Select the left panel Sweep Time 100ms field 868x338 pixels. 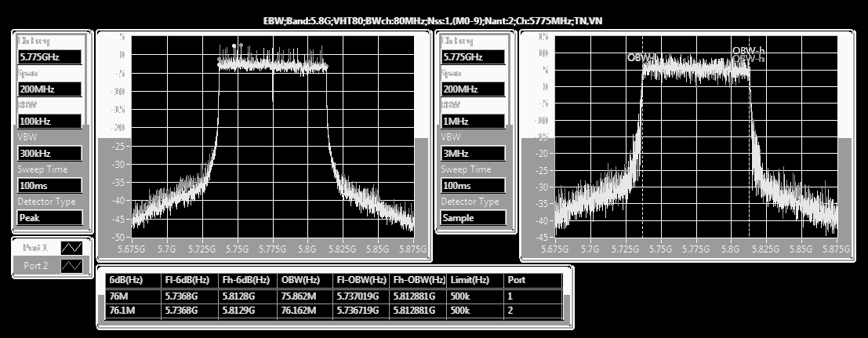(49, 186)
